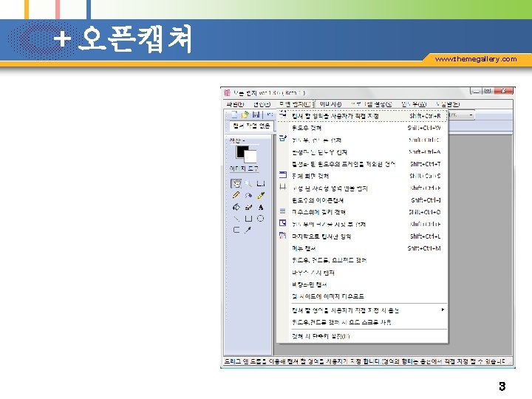Click the status bar help message
The height and width of the screenshot is (399, 532).
coord(364,361)
